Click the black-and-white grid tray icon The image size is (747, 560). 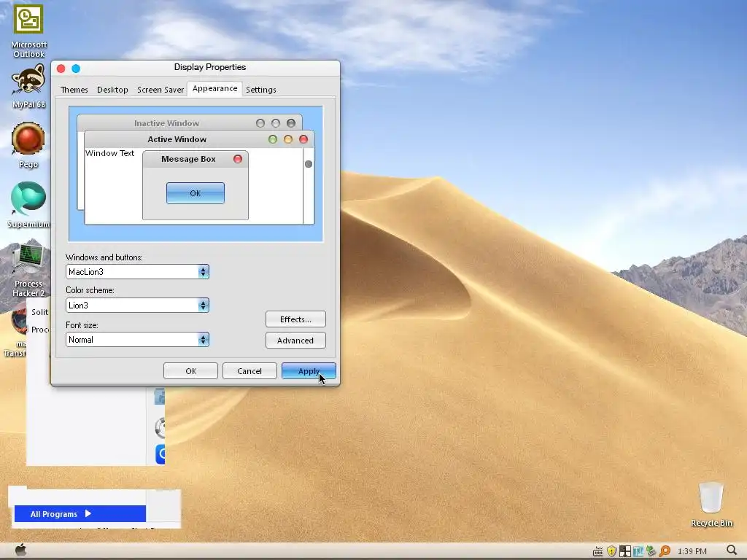point(625,551)
